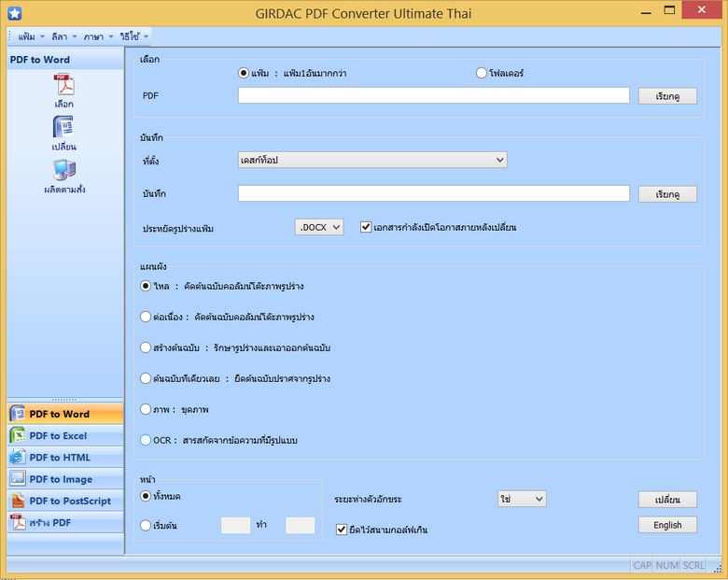
Task: Click the sidebar splitter grip dots
Action: [x=64, y=399]
